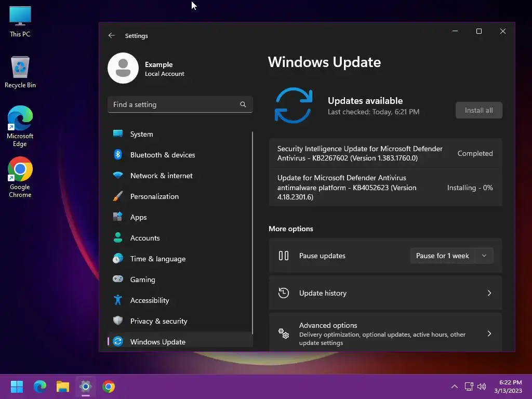Click the Accounts person icon
This screenshot has height=399, width=532.
pos(118,237)
